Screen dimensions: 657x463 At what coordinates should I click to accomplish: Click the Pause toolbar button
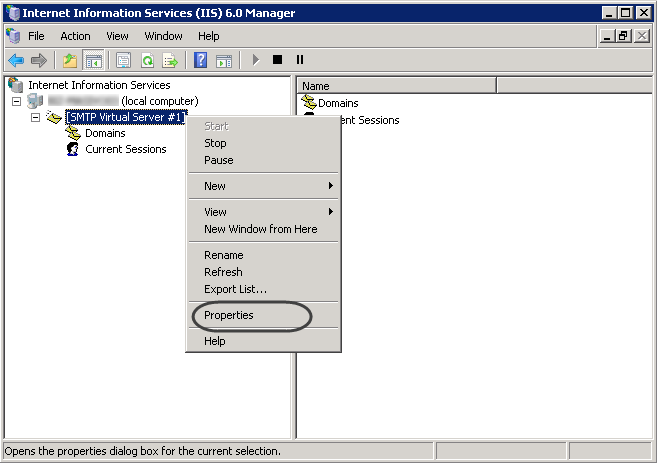(299, 60)
